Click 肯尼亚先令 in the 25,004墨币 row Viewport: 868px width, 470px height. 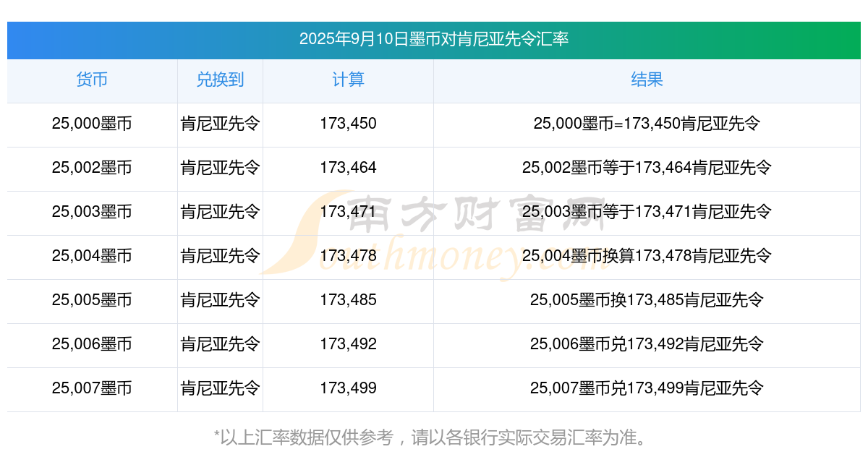point(220,256)
